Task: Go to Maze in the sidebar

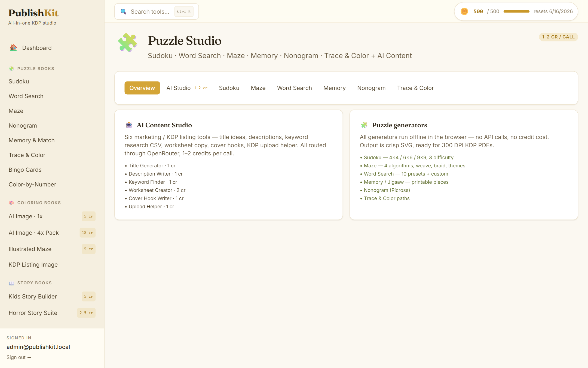Action: (x=52, y=111)
